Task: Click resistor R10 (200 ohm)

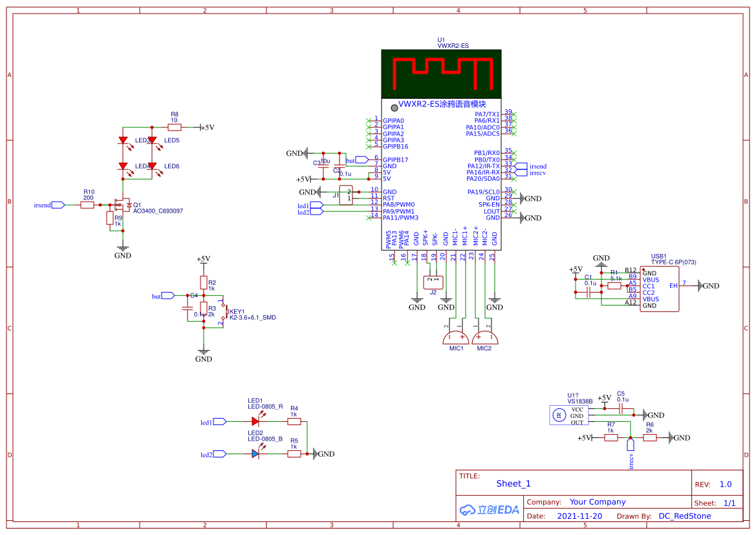Action: point(87,205)
